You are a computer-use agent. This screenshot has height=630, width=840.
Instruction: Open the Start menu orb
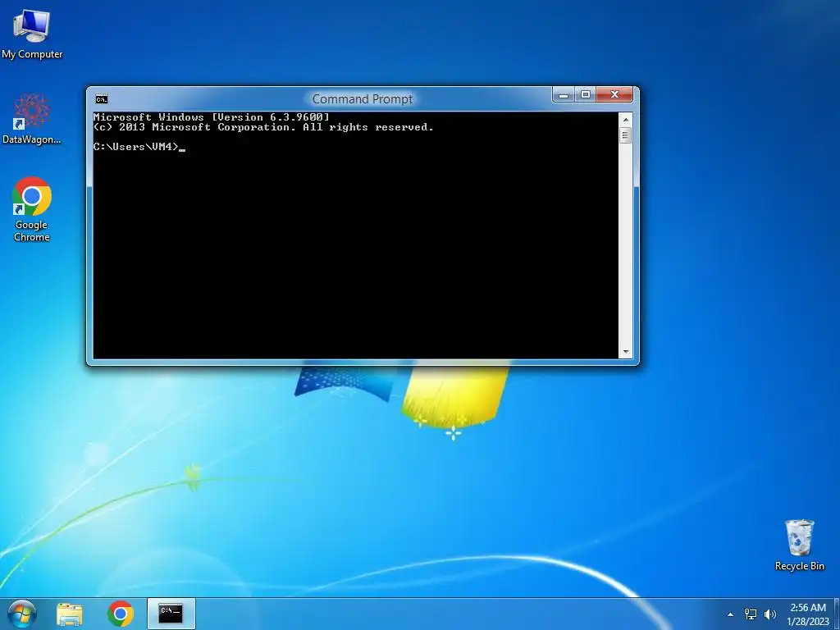pyautogui.click(x=22, y=614)
